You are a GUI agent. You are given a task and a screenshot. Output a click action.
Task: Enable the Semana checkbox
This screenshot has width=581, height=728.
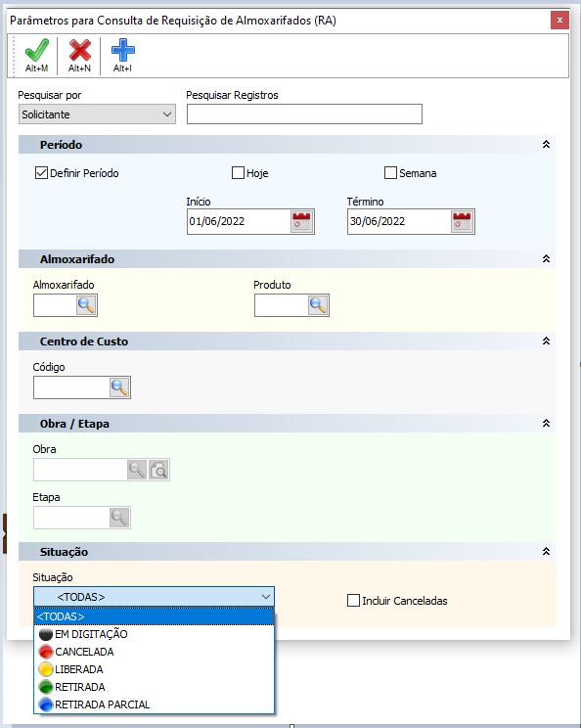pos(390,173)
